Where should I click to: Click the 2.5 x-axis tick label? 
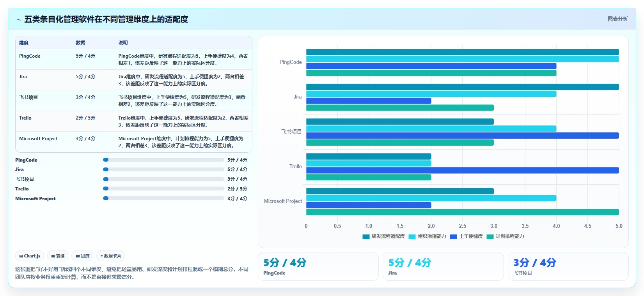pyautogui.click(x=462, y=226)
